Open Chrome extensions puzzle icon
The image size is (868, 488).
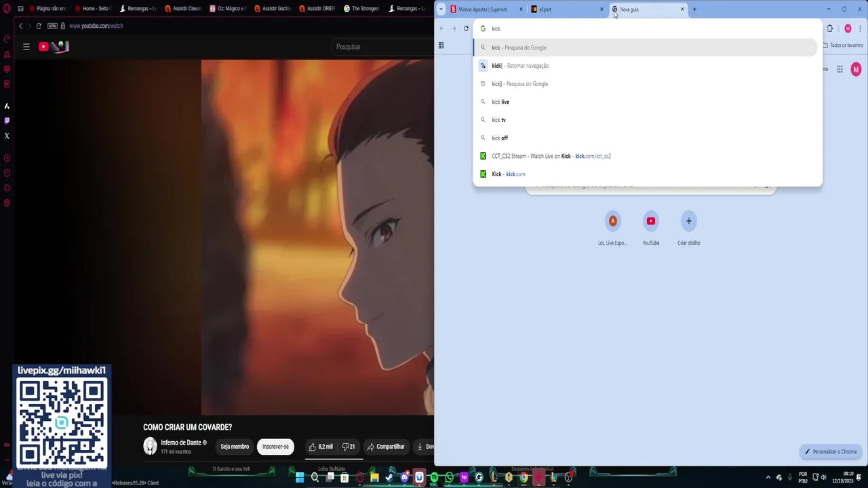coord(830,28)
